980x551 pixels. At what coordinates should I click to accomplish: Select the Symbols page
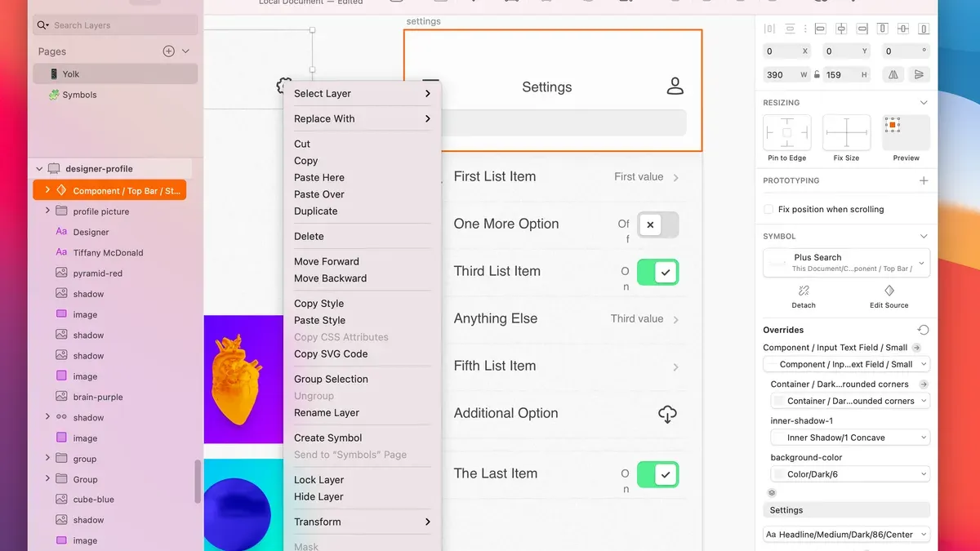[x=115, y=95]
